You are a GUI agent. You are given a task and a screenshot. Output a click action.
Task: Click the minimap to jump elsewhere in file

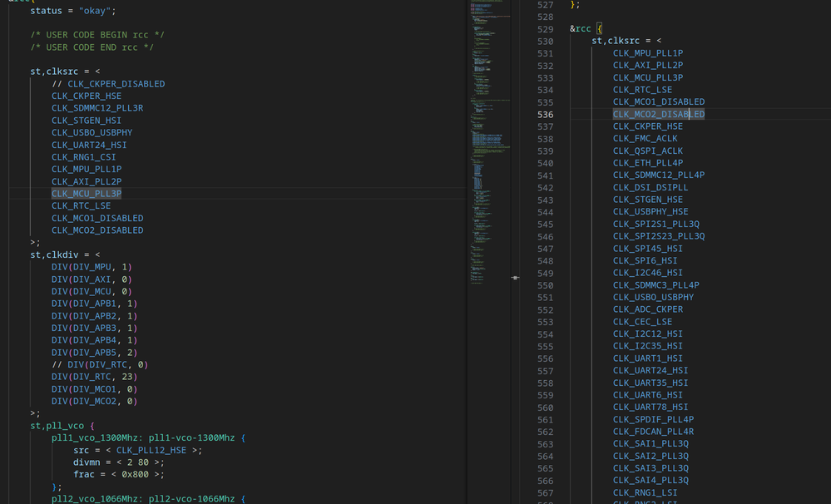pos(487,125)
